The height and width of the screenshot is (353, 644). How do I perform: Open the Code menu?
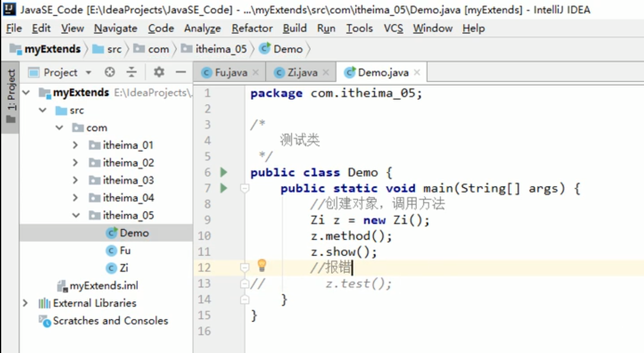(161, 29)
